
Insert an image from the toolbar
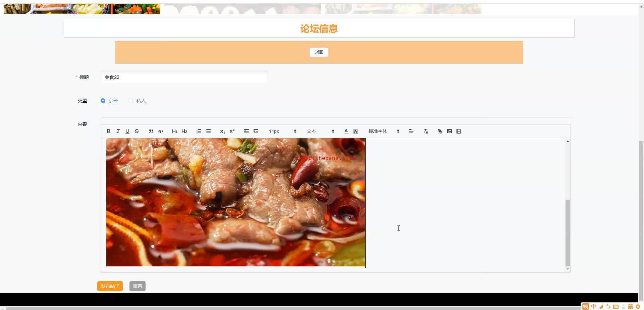pyautogui.click(x=449, y=131)
